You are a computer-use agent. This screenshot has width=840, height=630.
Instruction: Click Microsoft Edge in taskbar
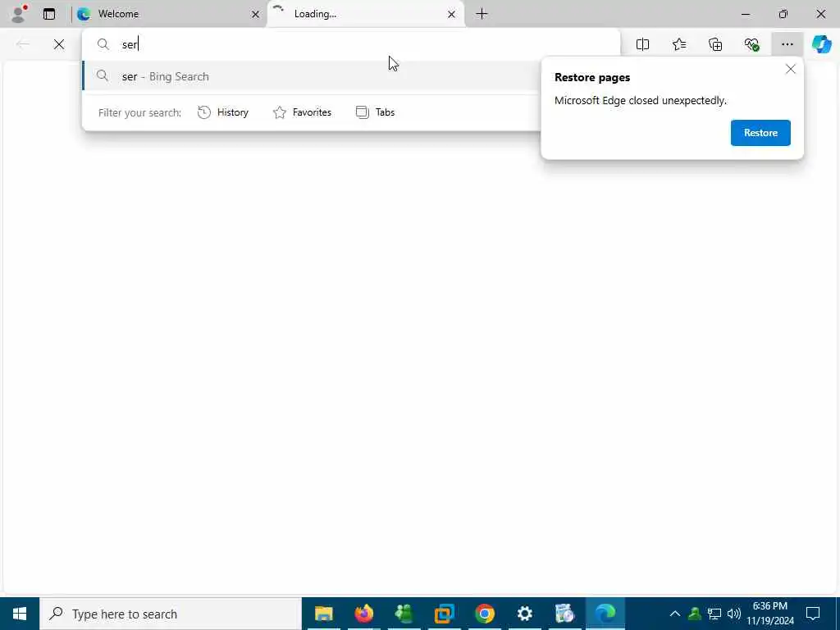point(605,614)
